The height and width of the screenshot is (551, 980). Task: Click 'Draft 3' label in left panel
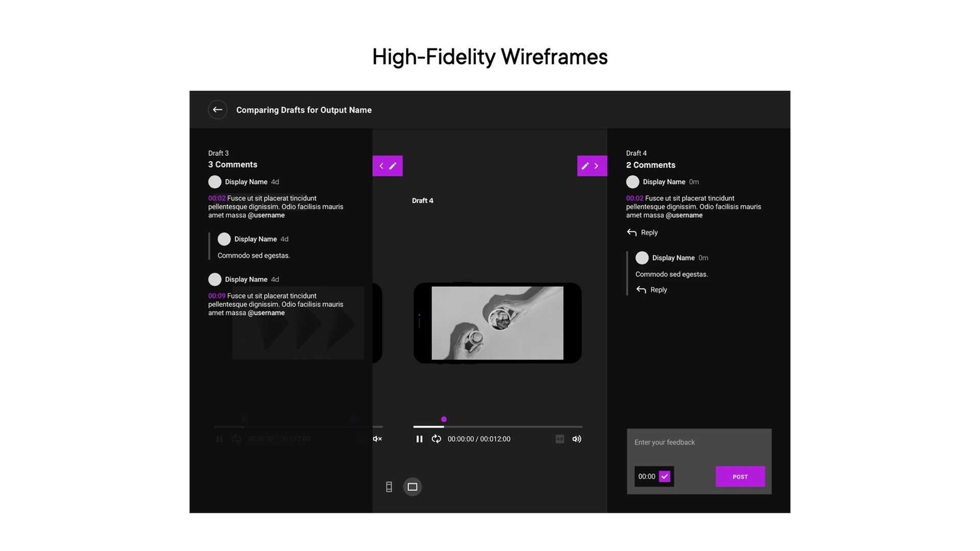[219, 153]
